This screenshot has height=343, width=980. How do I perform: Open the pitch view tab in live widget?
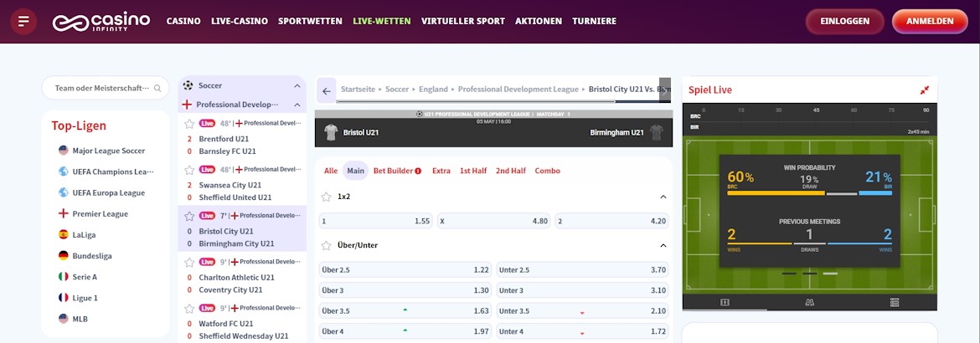[x=725, y=302]
